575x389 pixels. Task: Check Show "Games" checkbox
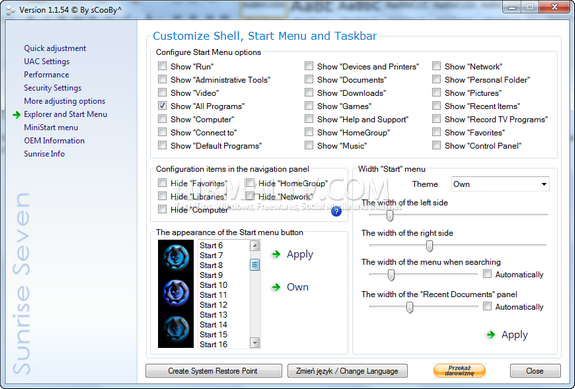coord(309,106)
